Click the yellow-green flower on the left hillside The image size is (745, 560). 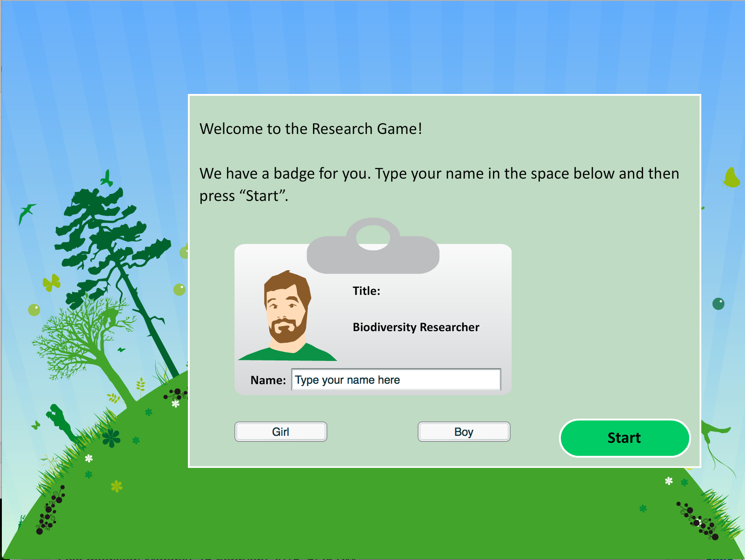(116, 487)
